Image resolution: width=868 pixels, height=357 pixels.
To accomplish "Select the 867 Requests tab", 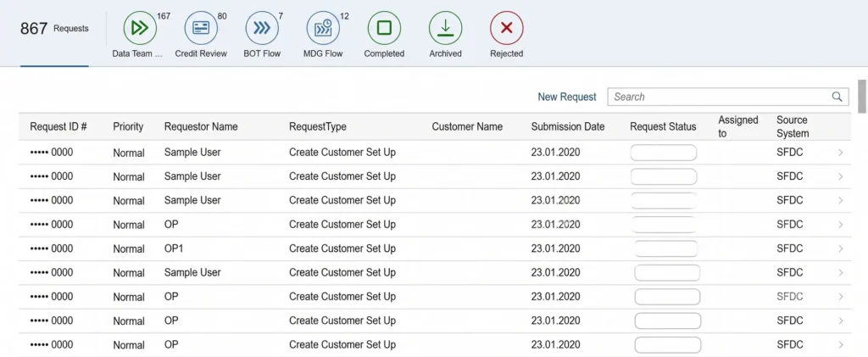I will point(54,29).
